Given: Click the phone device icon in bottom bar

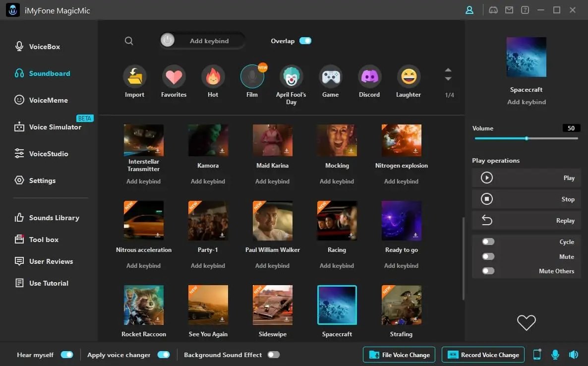Looking at the screenshot, I should point(537,355).
